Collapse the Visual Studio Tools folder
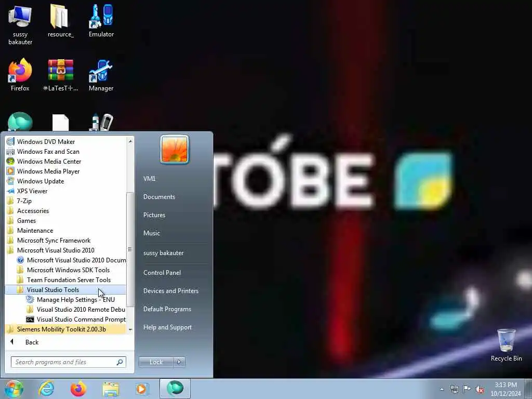532x399 pixels. [66, 289]
